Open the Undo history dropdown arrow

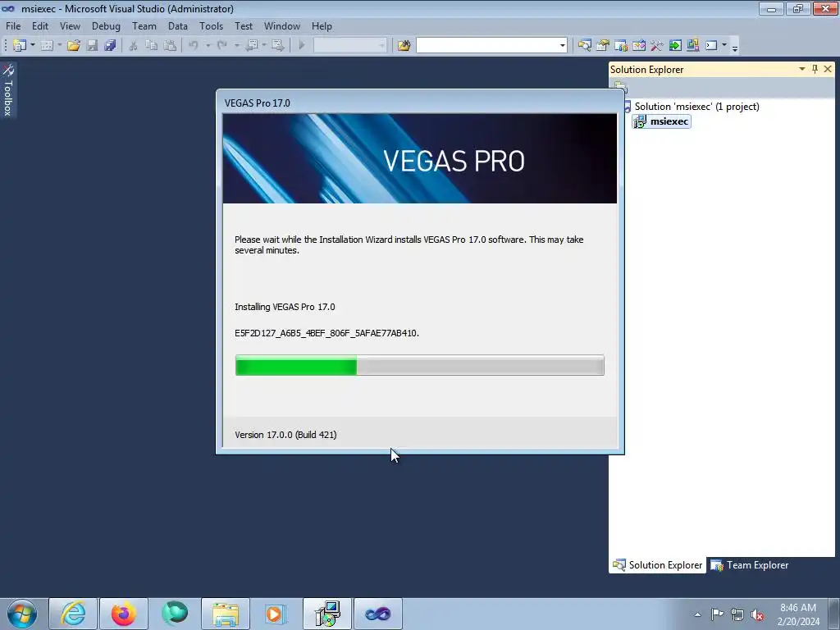click(208, 46)
